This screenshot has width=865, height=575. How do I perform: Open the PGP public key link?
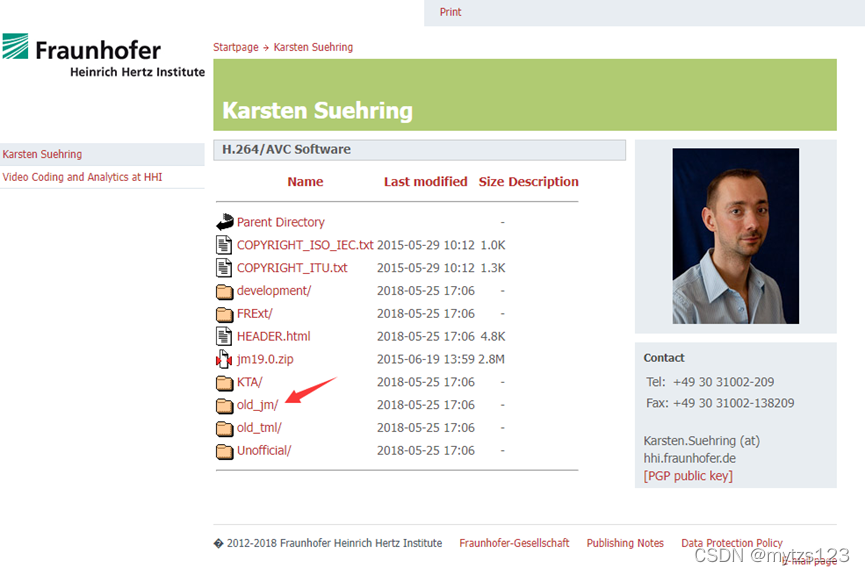point(688,476)
